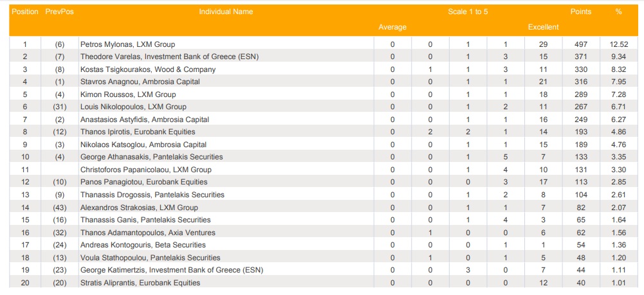This screenshot has height=295, width=644.
Task: Click Andreas Kontogouris, Beta Securities
Action: [143, 245]
